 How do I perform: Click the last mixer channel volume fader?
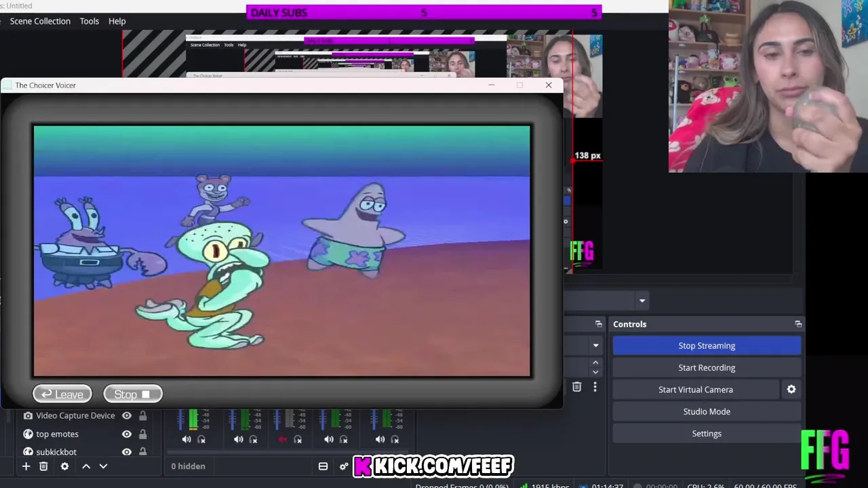[374, 420]
